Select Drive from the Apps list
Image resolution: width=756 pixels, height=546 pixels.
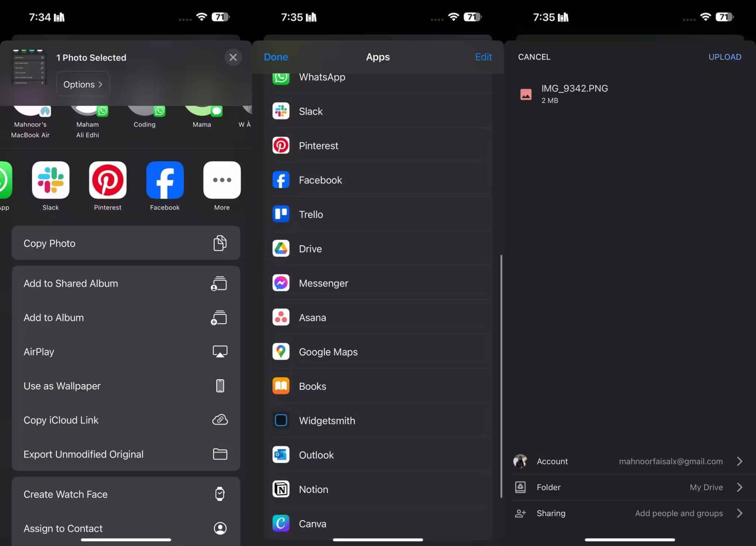pos(310,249)
